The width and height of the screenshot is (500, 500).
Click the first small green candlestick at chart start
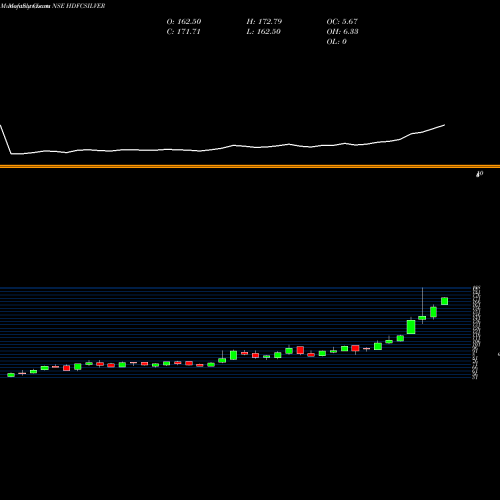click(11, 375)
